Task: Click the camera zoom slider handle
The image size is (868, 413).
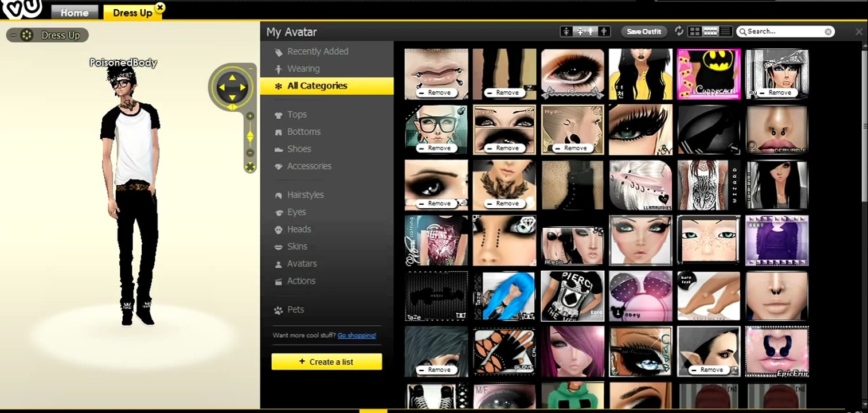Action: pos(250,136)
